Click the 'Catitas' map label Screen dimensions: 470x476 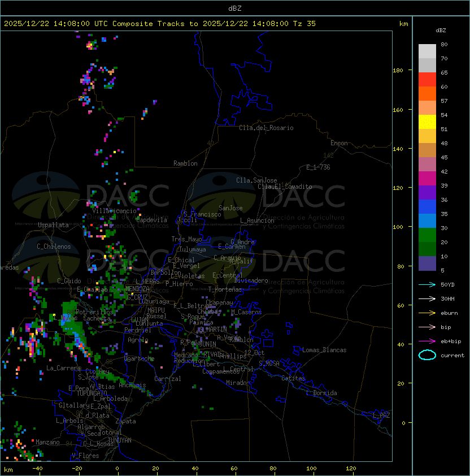[x=293, y=378]
